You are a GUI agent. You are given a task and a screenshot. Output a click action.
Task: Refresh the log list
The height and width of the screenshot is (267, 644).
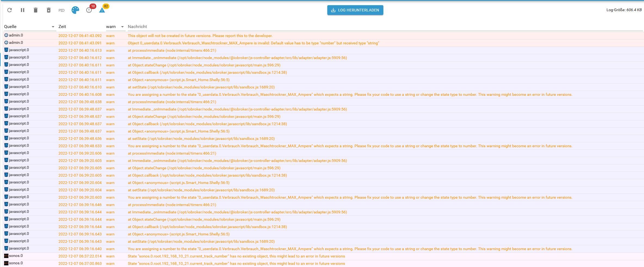point(10,10)
